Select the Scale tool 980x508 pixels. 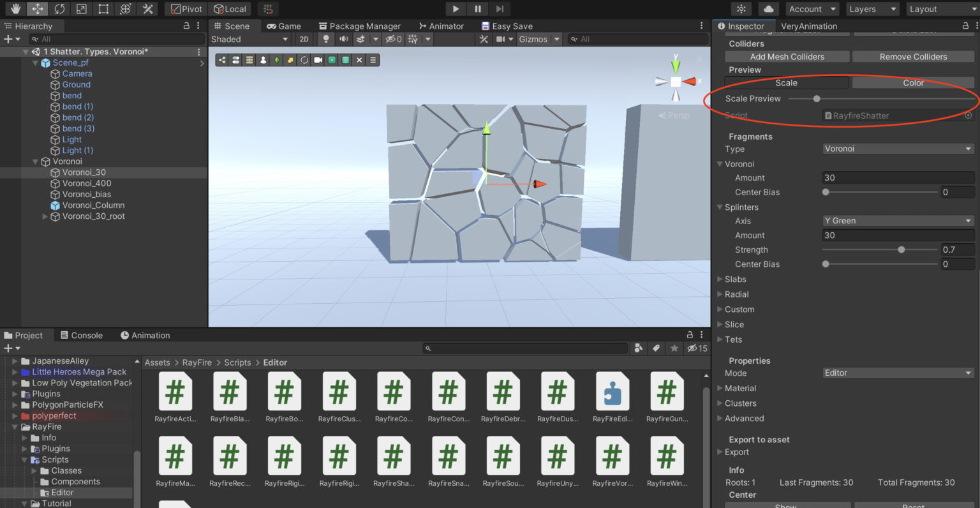point(82,8)
